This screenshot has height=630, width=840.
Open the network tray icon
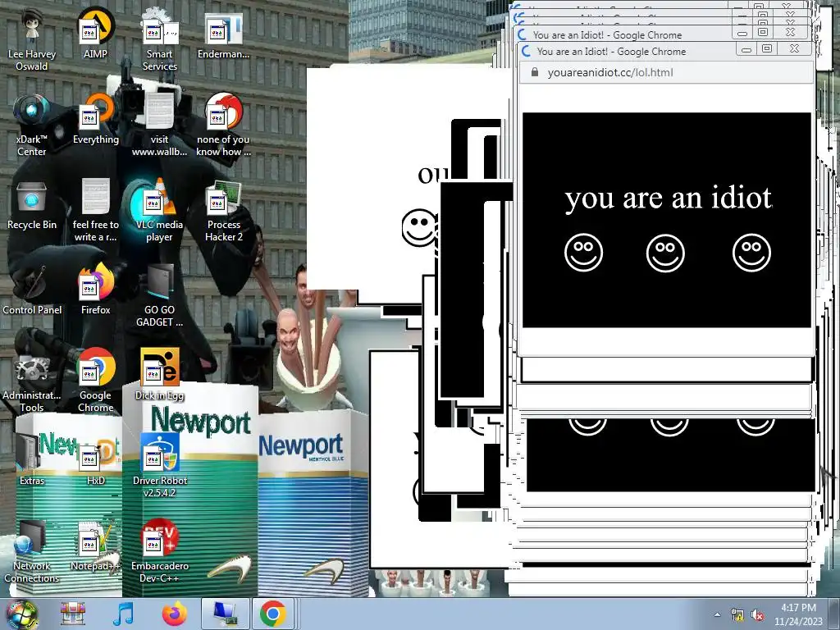point(737,614)
